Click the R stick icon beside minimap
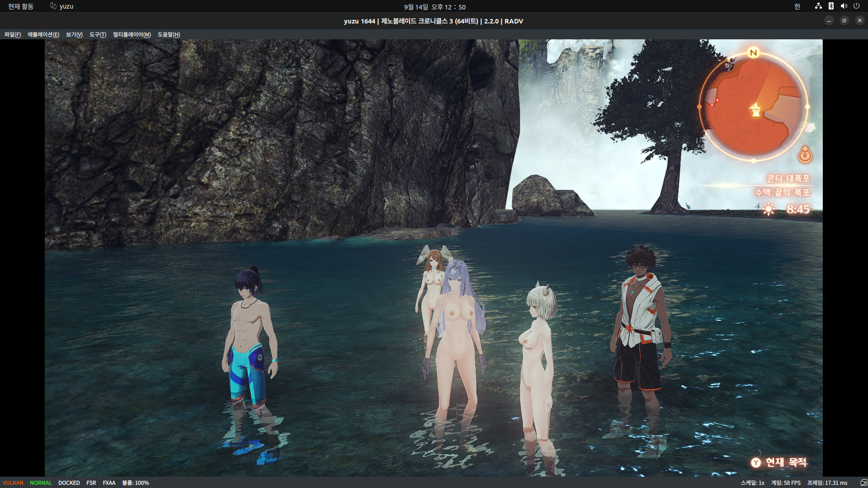This screenshot has width=868, height=488. 805,155
